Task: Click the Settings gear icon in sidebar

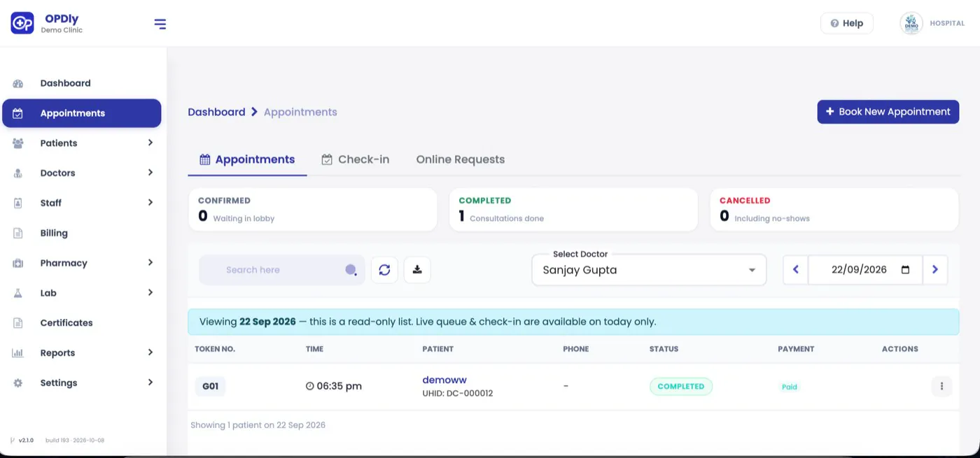Action: pyautogui.click(x=18, y=383)
